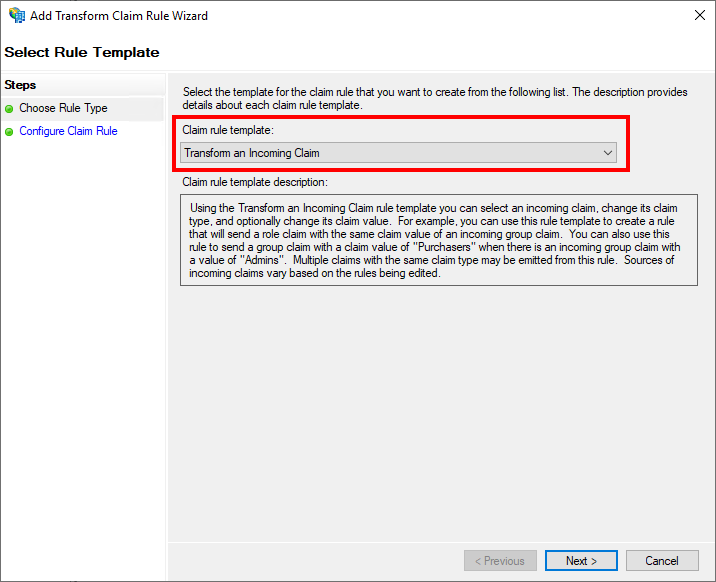Expand the claim rule template chevron arrow
This screenshot has width=716, height=582.
[x=607, y=153]
